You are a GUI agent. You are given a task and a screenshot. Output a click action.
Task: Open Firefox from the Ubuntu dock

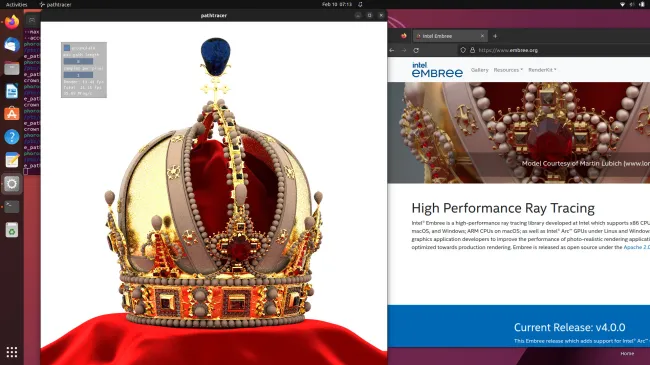(12, 22)
